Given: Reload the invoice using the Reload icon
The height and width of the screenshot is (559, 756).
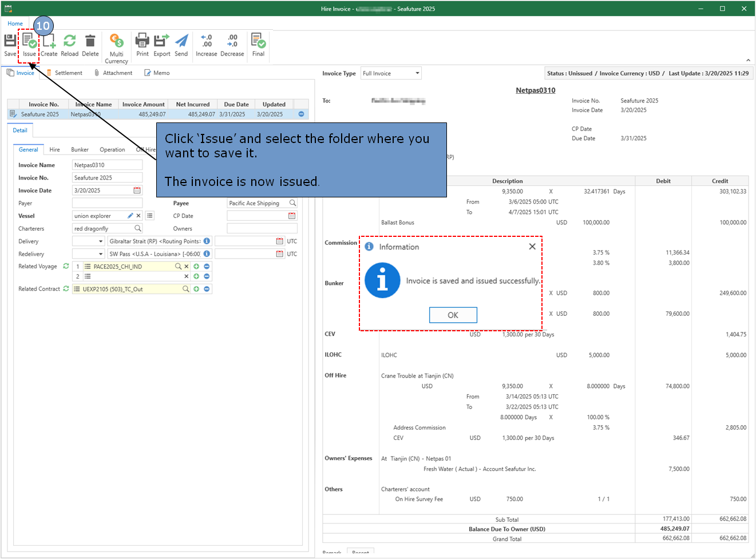Looking at the screenshot, I should point(69,42).
